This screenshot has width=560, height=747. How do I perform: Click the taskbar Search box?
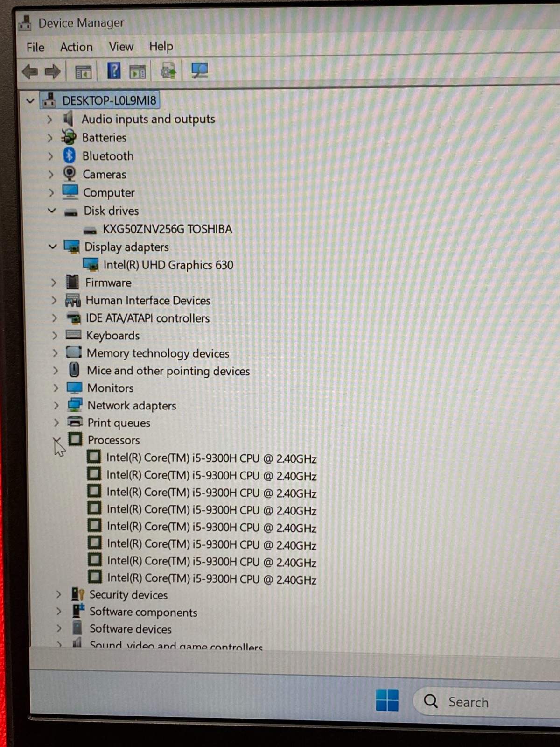coord(486,701)
